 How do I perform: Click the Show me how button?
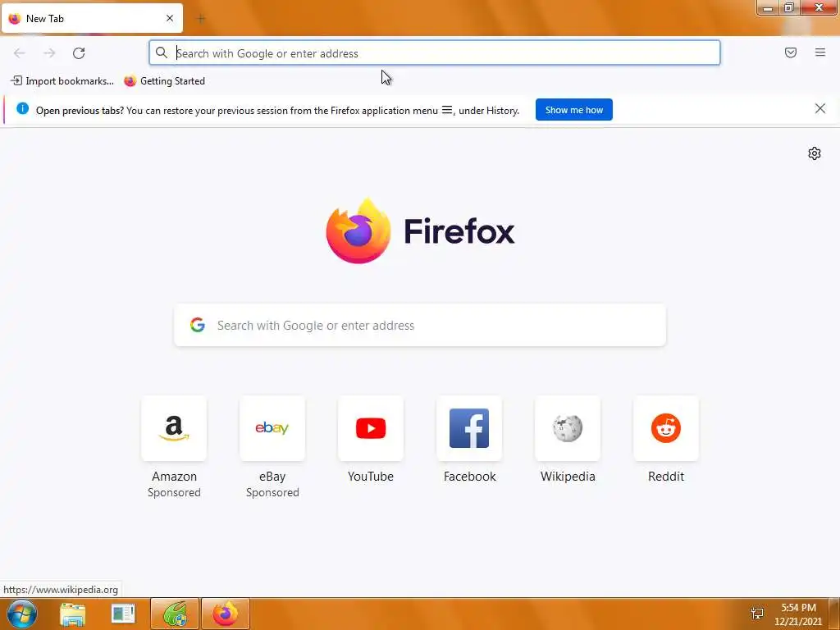click(573, 110)
